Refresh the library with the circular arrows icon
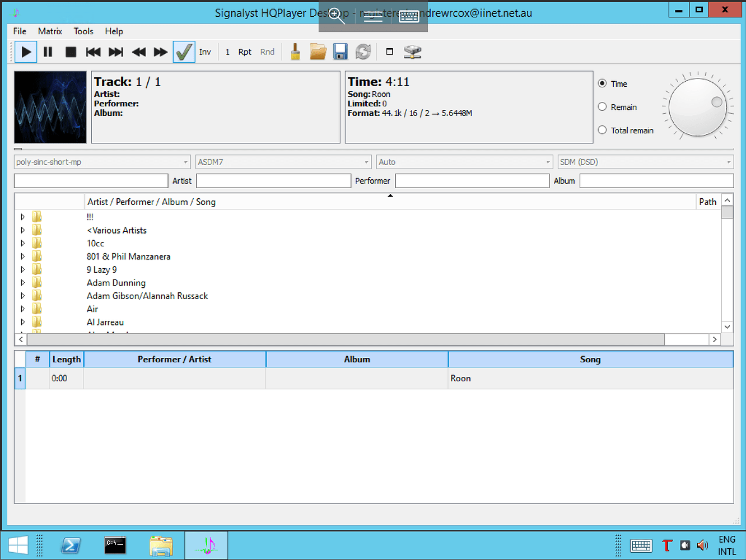Viewport: 746px width, 560px height. click(363, 52)
